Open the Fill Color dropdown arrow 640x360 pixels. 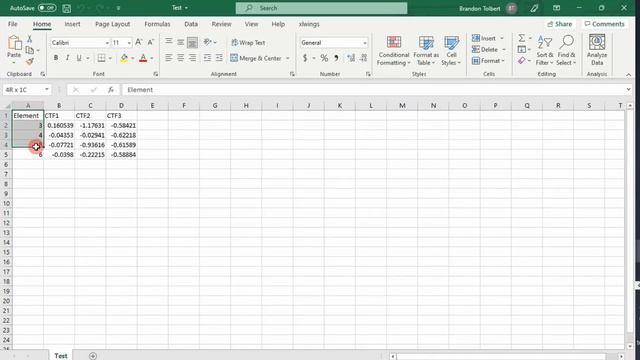coord(133,58)
